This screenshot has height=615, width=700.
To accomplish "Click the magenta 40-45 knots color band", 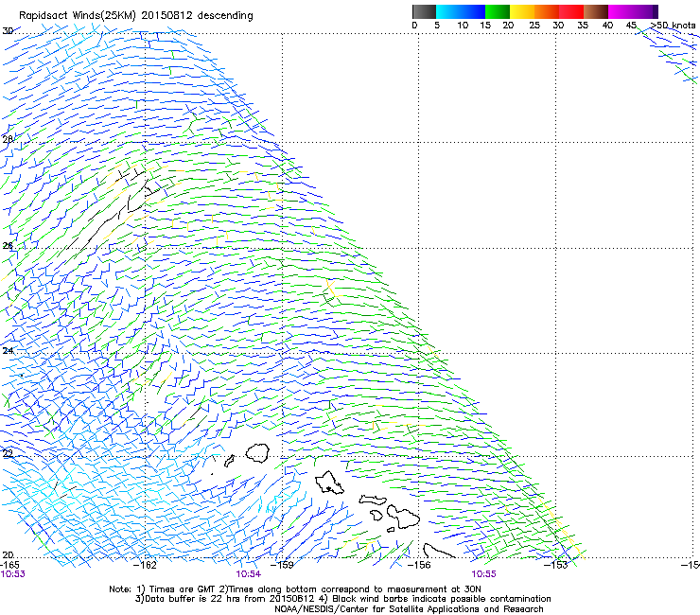I will click(621, 11).
